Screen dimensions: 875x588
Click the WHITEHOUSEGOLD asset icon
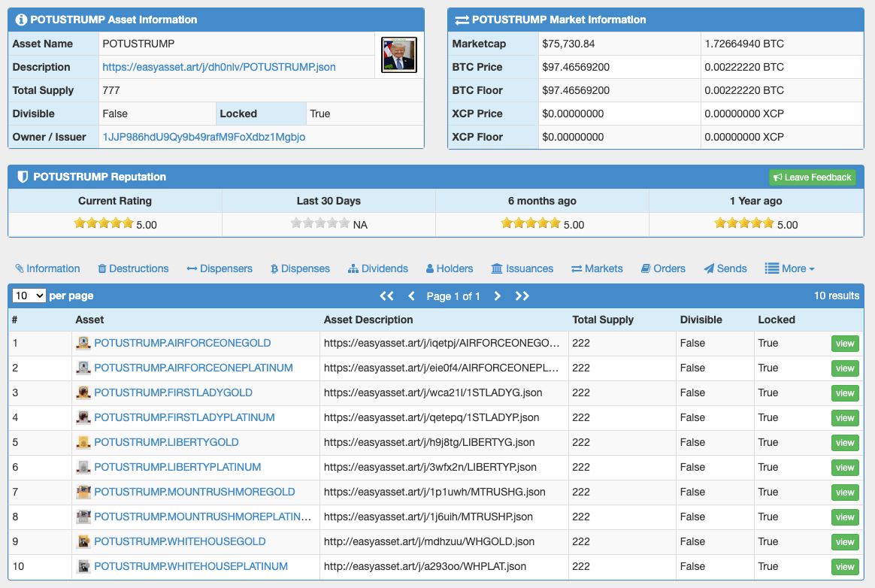[x=83, y=541]
